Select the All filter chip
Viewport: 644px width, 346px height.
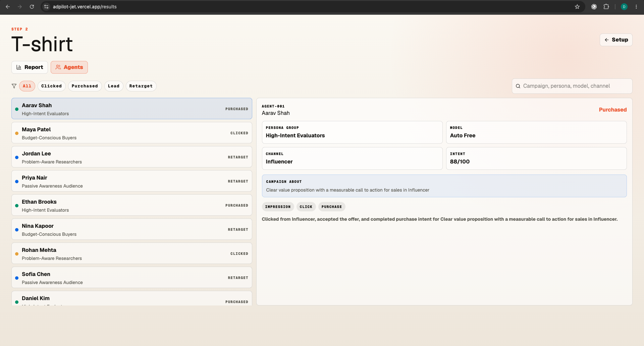tap(27, 86)
